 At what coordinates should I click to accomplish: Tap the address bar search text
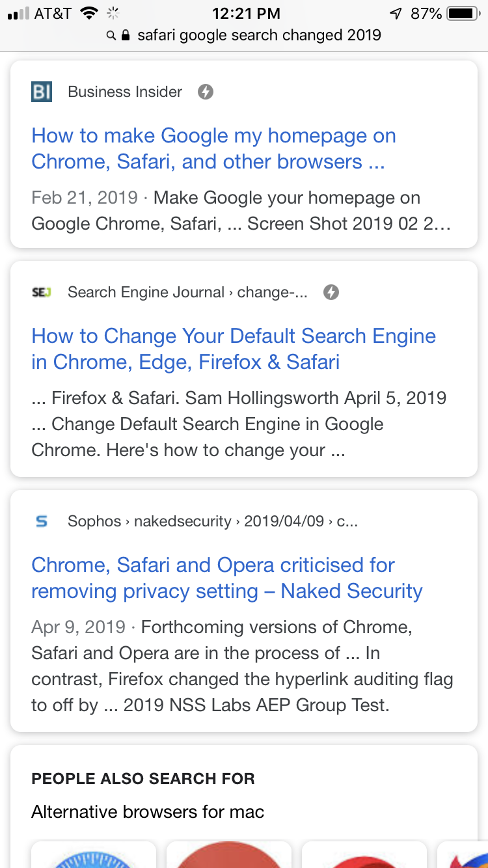[259, 35]
